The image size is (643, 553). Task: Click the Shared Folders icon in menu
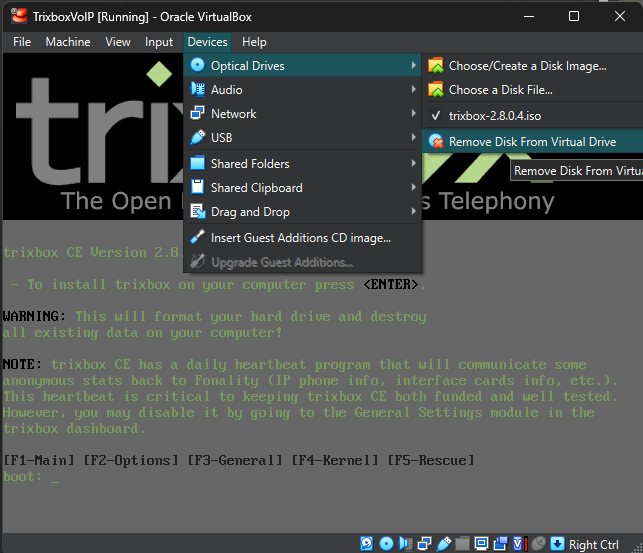pyautogui.click(x=198, y=163)
